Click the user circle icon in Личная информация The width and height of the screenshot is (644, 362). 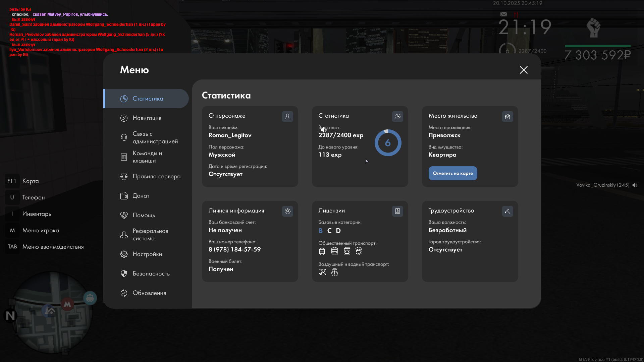[287, 211]
